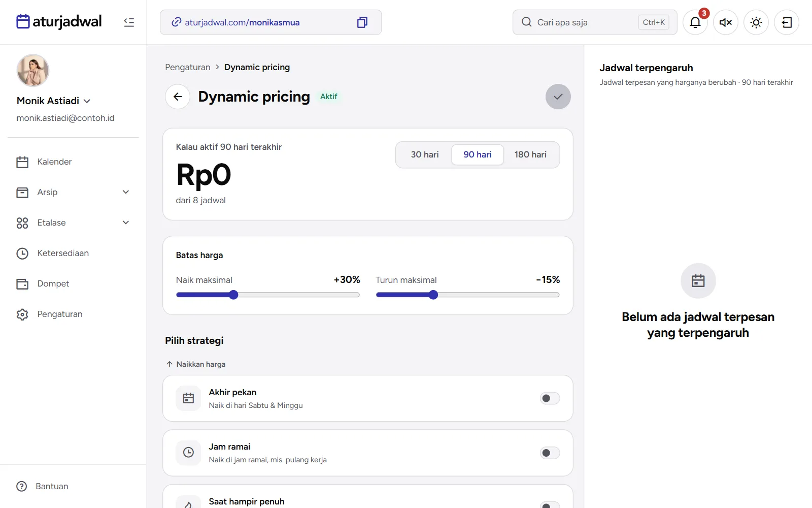Click the Akhir pekan calendar icon
812x508 pixels.
point(188,398)
